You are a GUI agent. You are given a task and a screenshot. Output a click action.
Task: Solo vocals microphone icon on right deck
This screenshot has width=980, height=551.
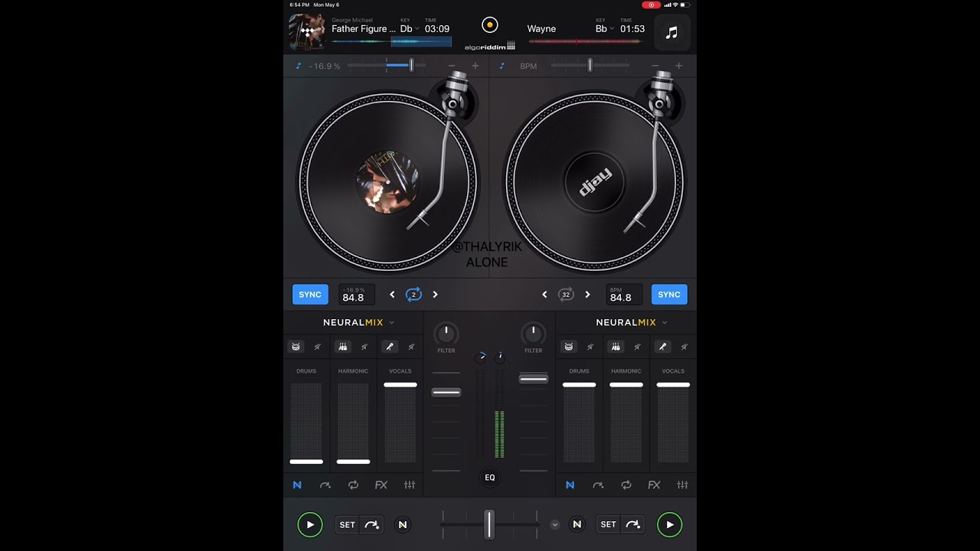click(662, 347)
